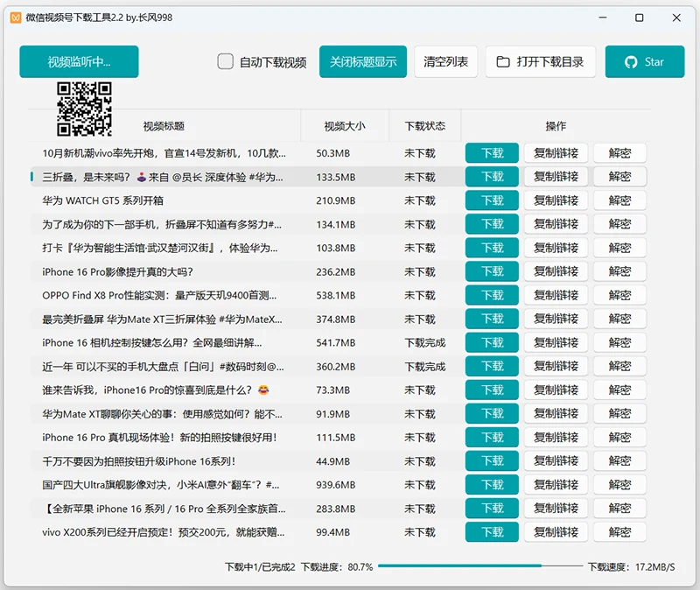Click the 下载状态 column header
This screenshot has width=700, height=590.
click(x=425, y=126)
